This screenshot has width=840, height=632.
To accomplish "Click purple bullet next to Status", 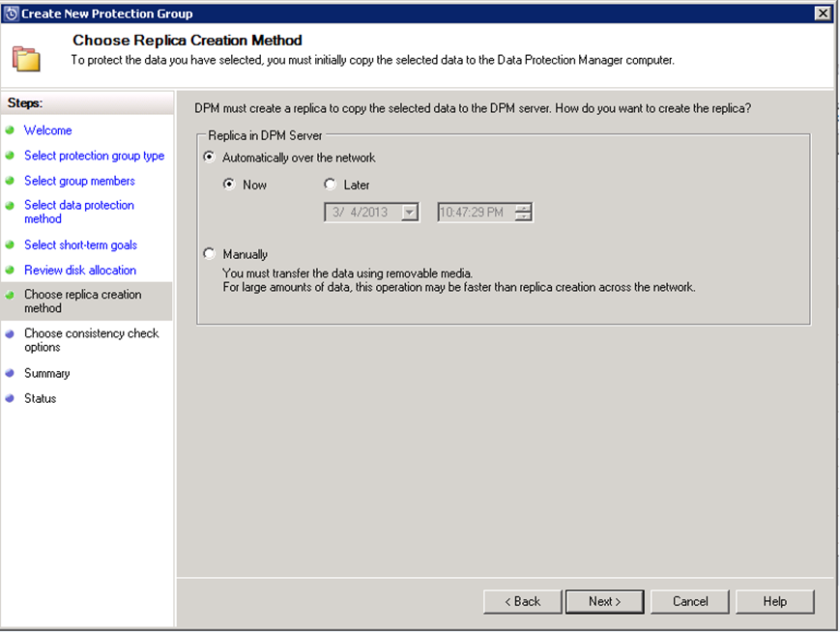I will (x=10, y=398).
